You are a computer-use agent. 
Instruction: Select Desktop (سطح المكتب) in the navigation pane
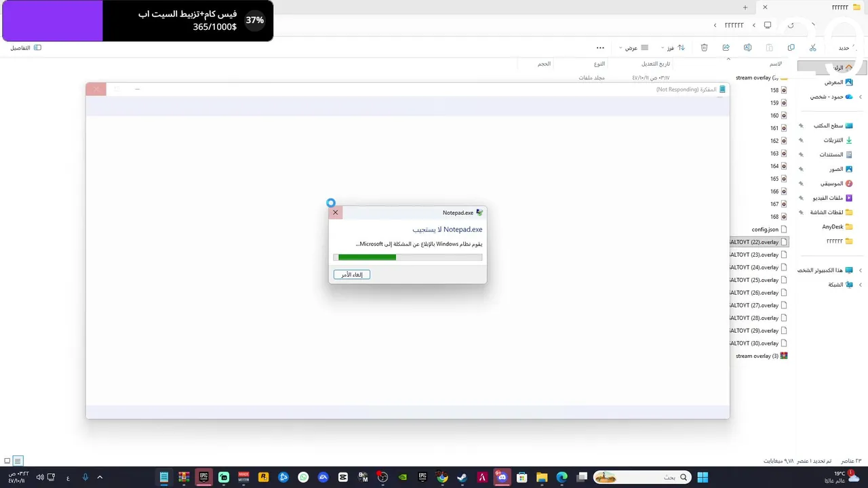(833, 125)
